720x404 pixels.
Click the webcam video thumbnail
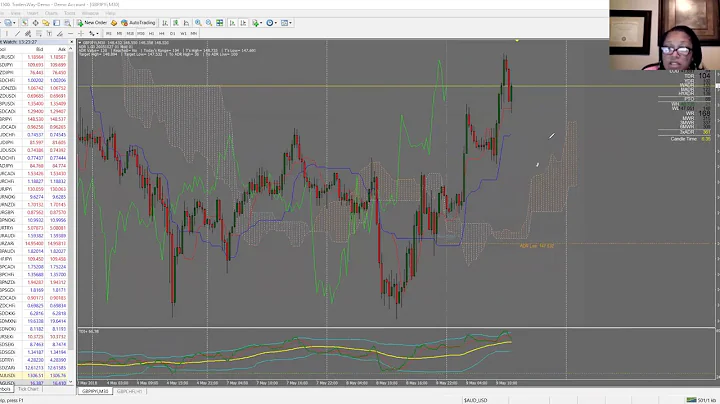click(664, 35)
